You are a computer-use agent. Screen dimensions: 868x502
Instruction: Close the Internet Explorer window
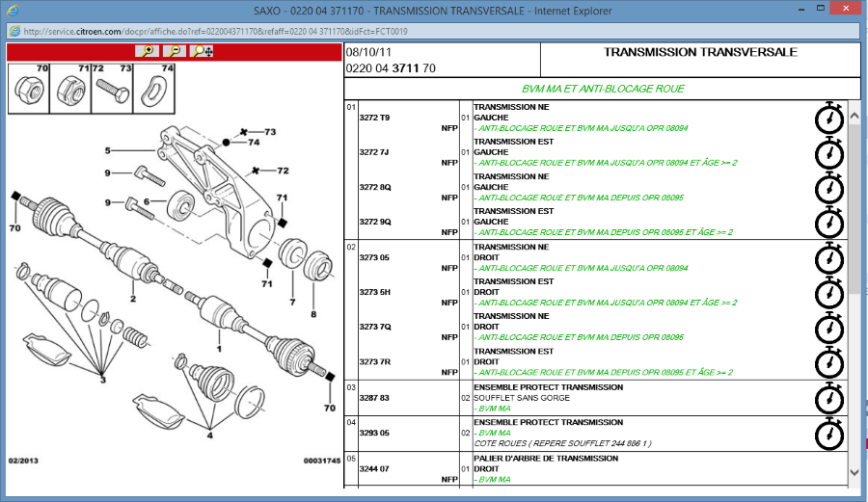click(845, 9)
